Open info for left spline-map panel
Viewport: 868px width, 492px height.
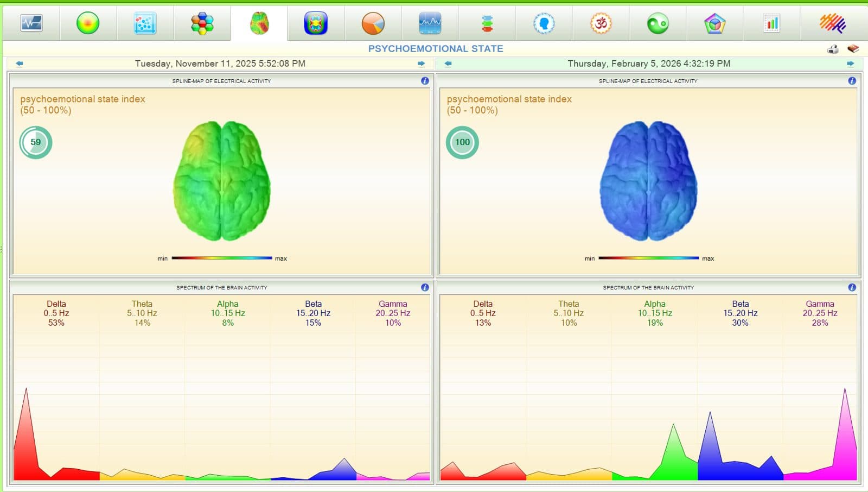[425, 81]
